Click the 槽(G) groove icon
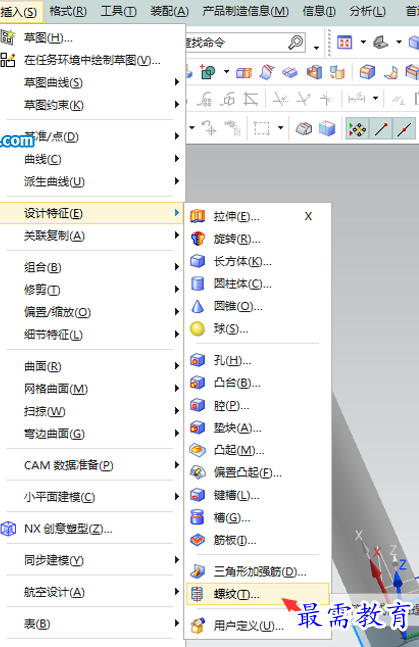 coord(197,517)
